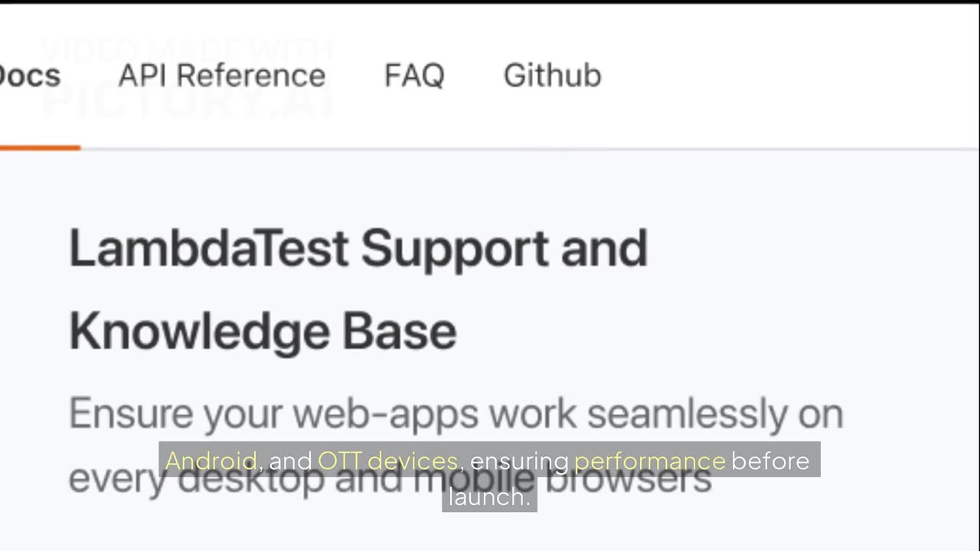Click the "launch." caption line
Screen dimensions: 980x551
coord(489,497)
